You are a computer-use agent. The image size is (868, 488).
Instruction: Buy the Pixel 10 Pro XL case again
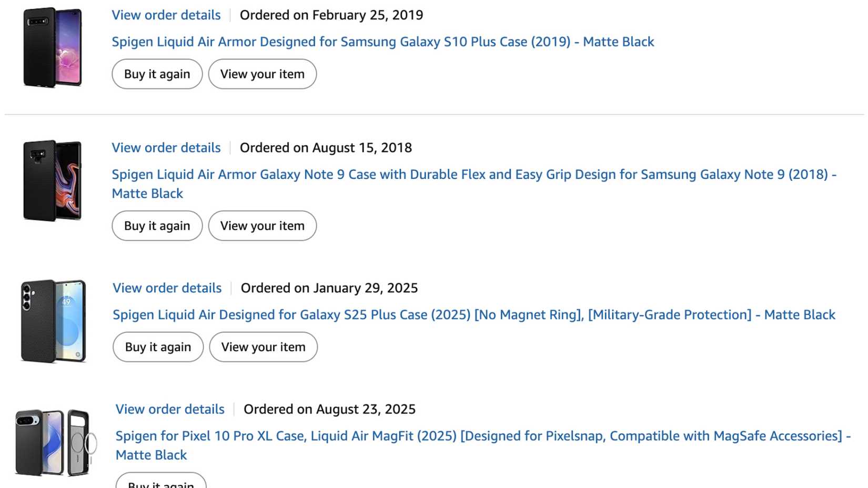pos(161,483)
